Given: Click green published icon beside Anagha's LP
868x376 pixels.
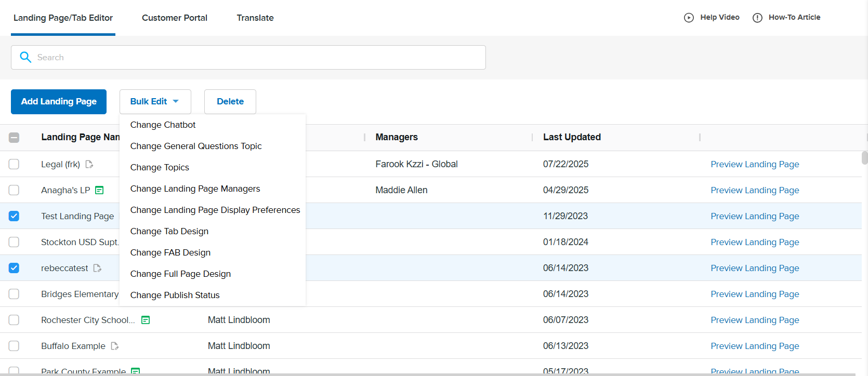Looking at the screenshot, I should (x=99, y=191).
